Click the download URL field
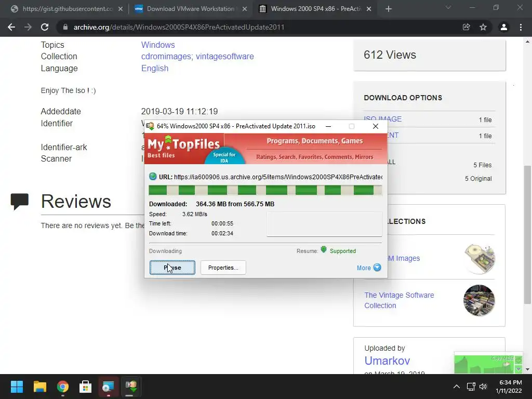Screen dimensions: 532x399 pos(278,177)
